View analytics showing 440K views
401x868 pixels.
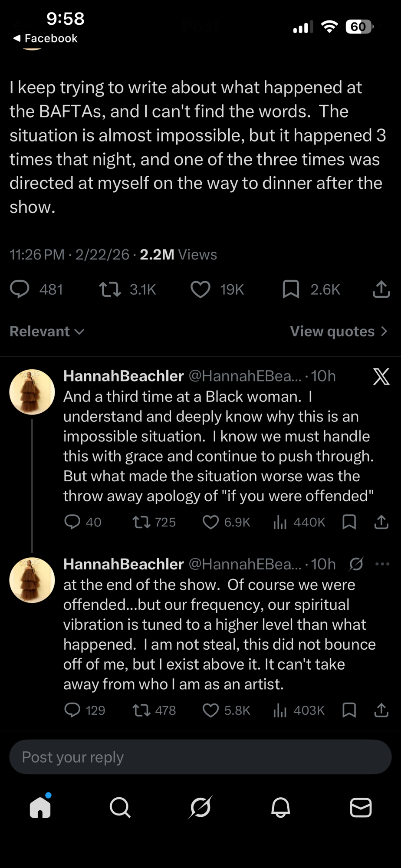(280, 522)
